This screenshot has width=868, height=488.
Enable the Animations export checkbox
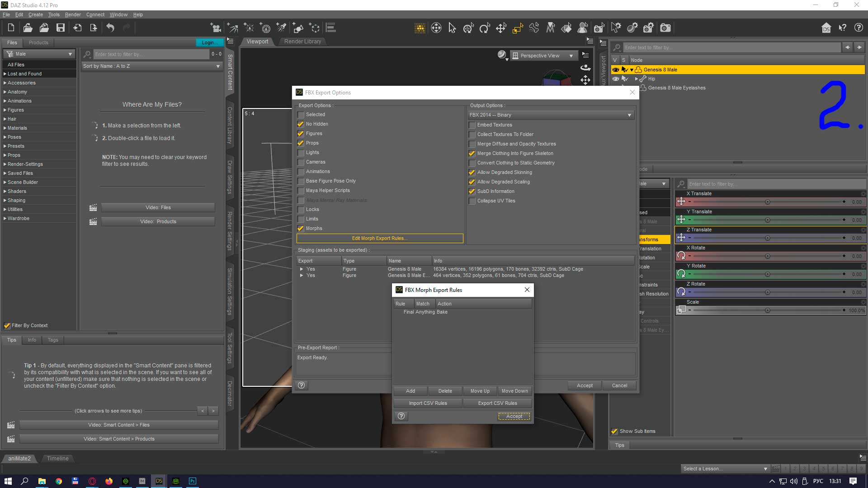tap(301, 172)
